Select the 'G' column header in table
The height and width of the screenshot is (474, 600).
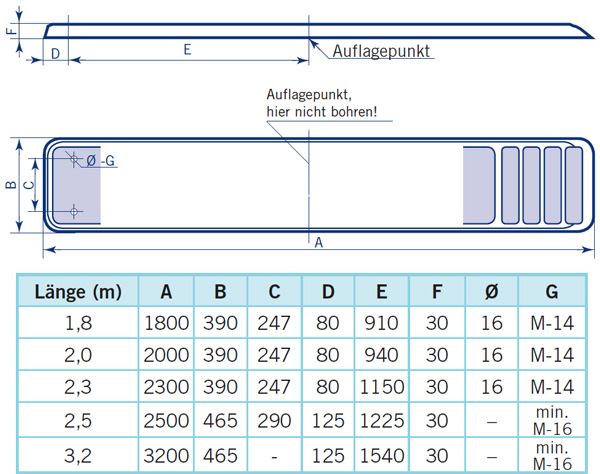coord(551,292)
